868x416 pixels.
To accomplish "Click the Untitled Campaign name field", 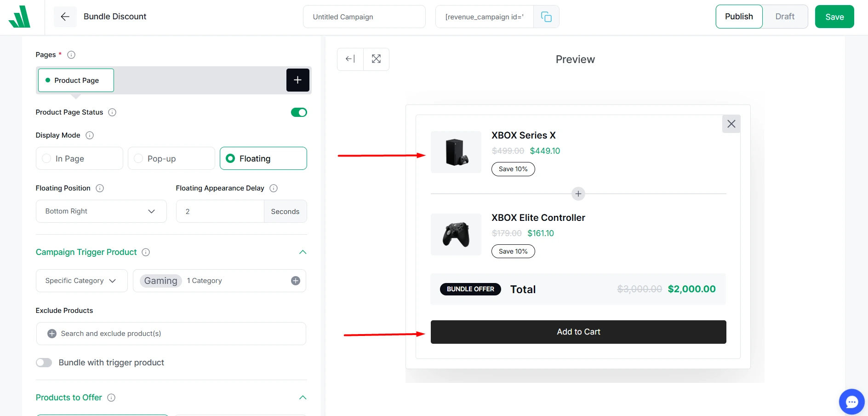I will tap(364, 17).
